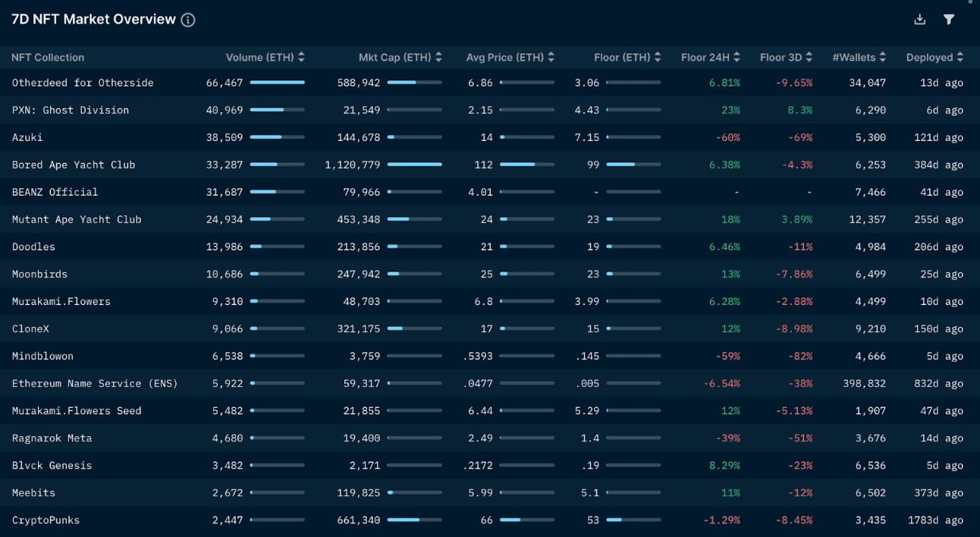This screenshot has width=980, height=537.
Task: Open the Blvck Genesis collection
Action: 52,465
